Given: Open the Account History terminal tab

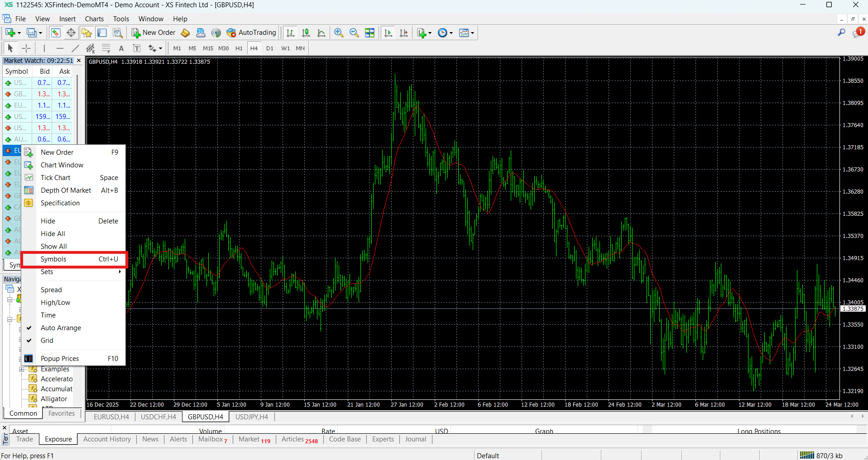Looking at the screenshot, I should coord(107,439).
